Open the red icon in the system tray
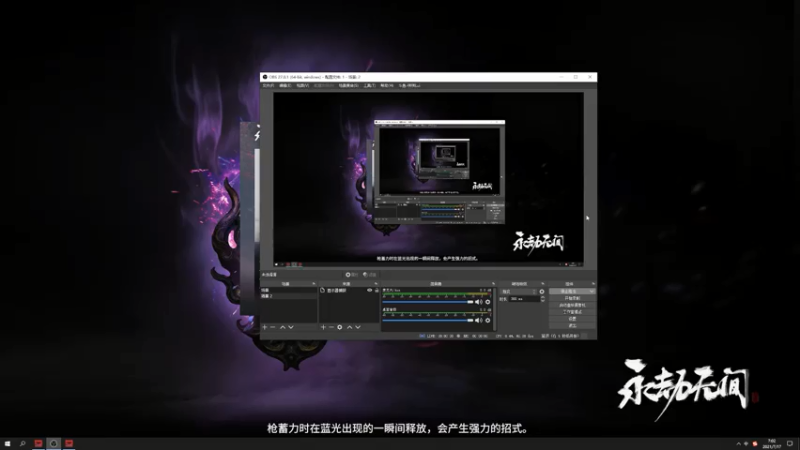This screenshot has width=800, height=450. point(755,444)
